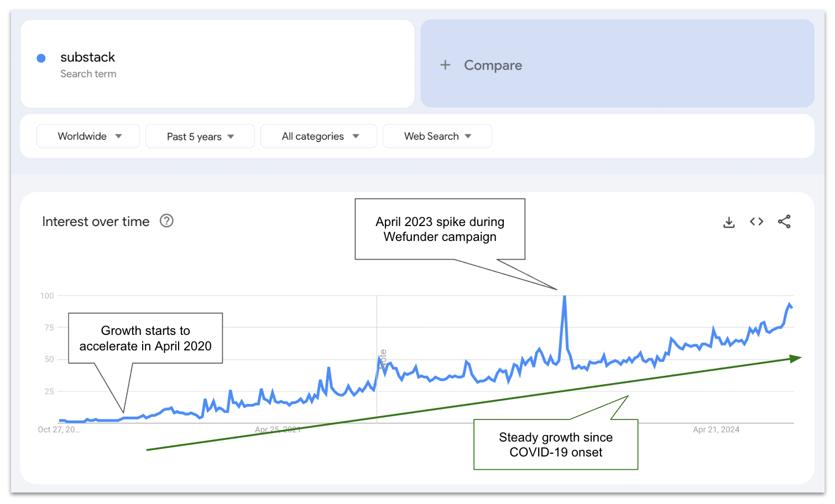Open embed code via the angle-brackets icon
The width and height of the screenshot is (835, 504).
pyautogui.click(x=756, y=222)
